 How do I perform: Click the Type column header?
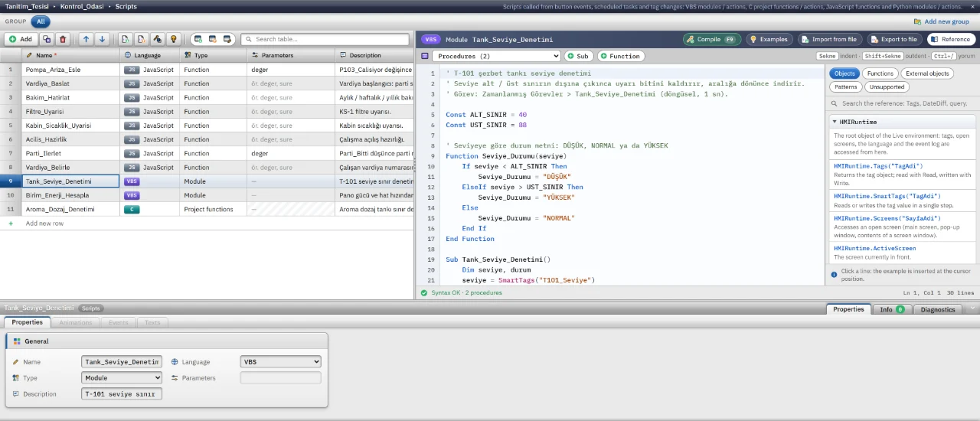tap(214, 55)
